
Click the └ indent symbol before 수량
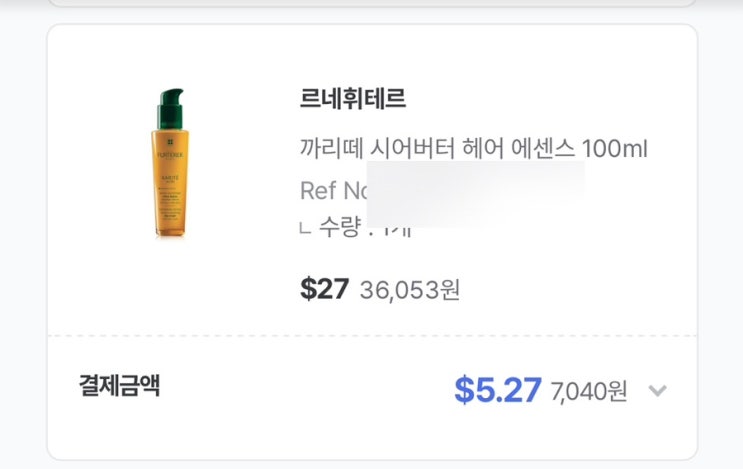(305, 230)
